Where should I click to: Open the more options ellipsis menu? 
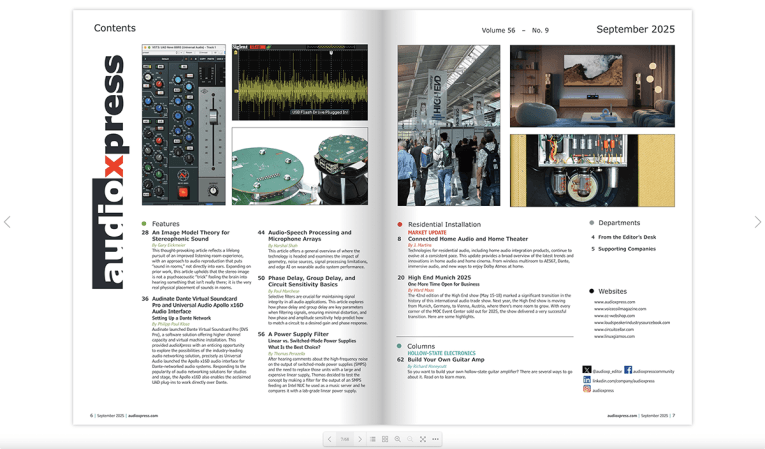pyautogui.click(x=435, y=439)
